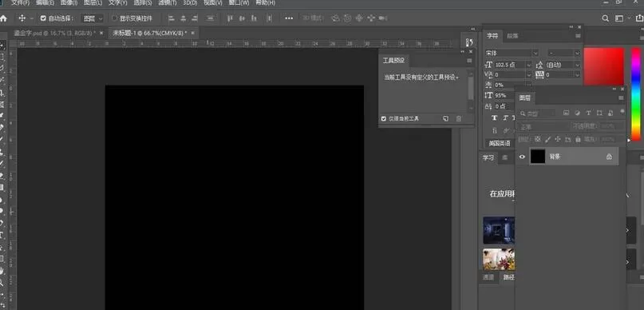Select the Zoom tool in toolbox

pyautogui.click(x=2, y=283)
